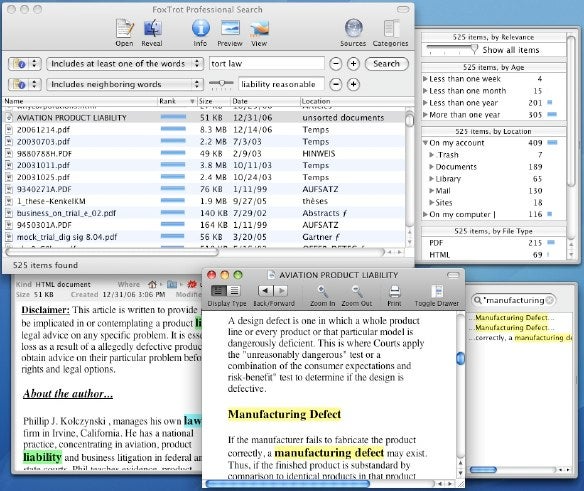Click the folder icon in Where path
The width and height of the screenshot is (584, 491).
pos(172,285)
